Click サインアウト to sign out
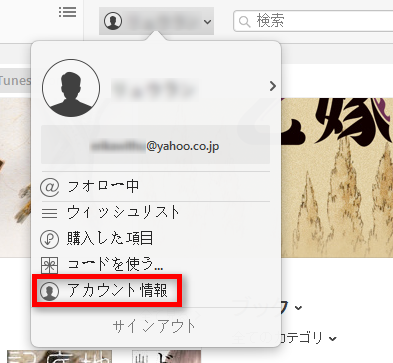393x363 pixels. point(154,326)
